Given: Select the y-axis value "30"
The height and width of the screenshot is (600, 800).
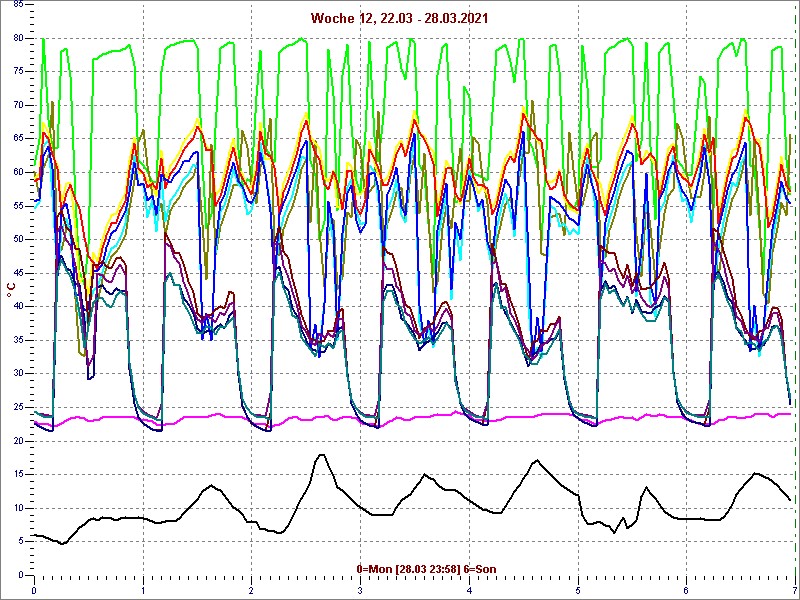Looking at the screenshot, I should (18, 374).
